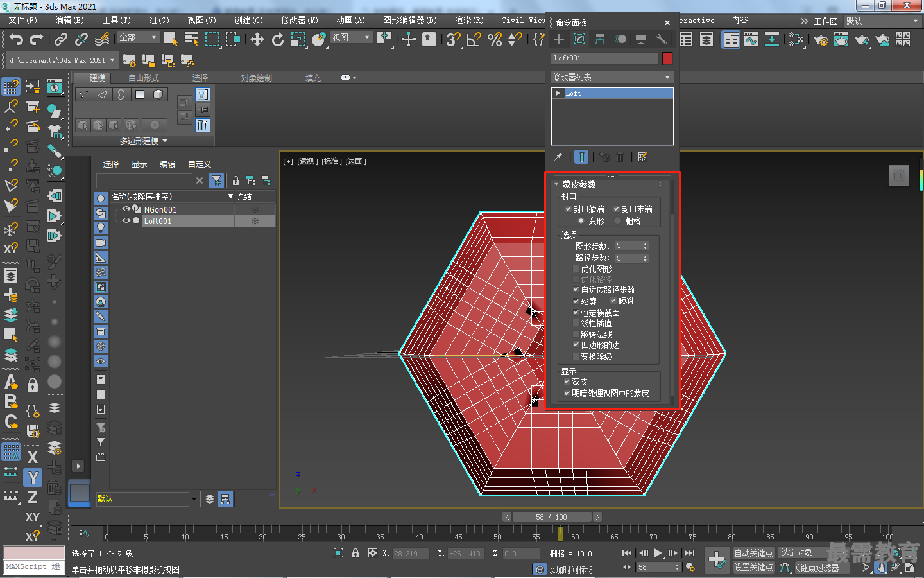Open the Hierarchy tab in command panel
This screenshot has height=578, width=924.
(x=600, y=39)
